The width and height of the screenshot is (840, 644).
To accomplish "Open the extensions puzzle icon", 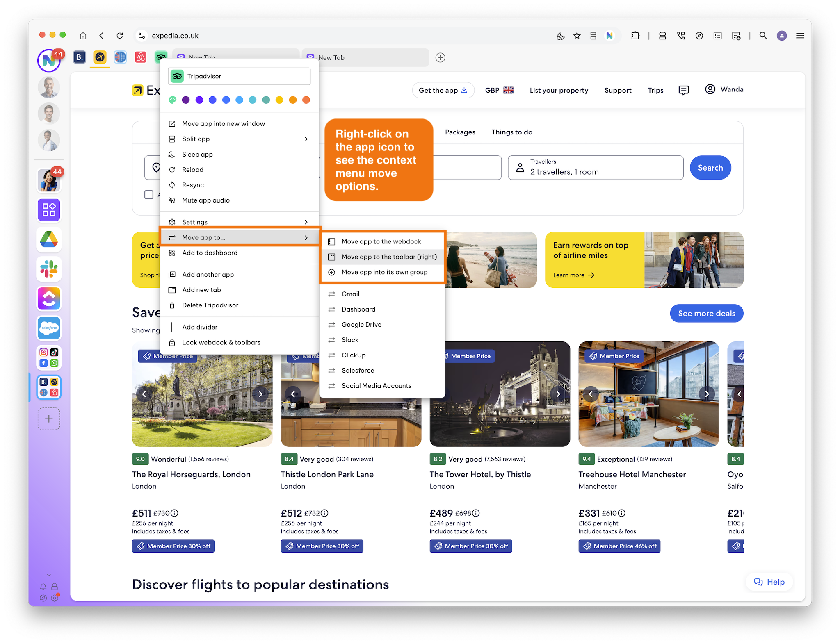I will point(635,36).
